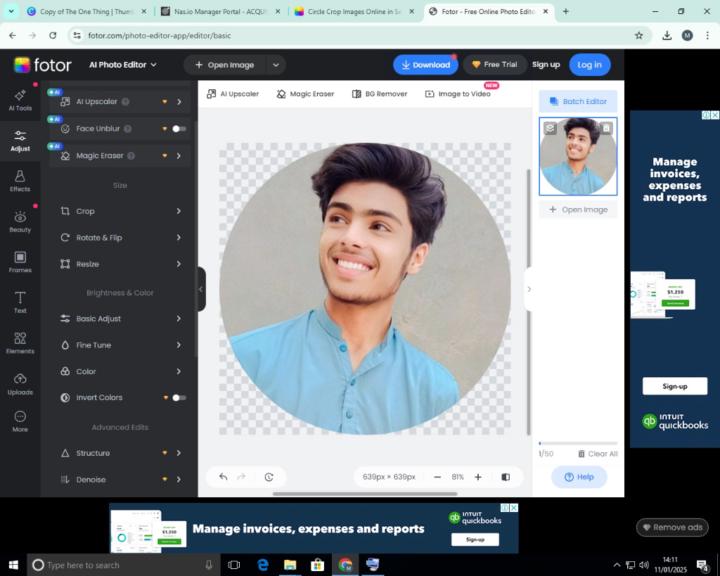Select the Adjust sidebar icon

[20, 141]
